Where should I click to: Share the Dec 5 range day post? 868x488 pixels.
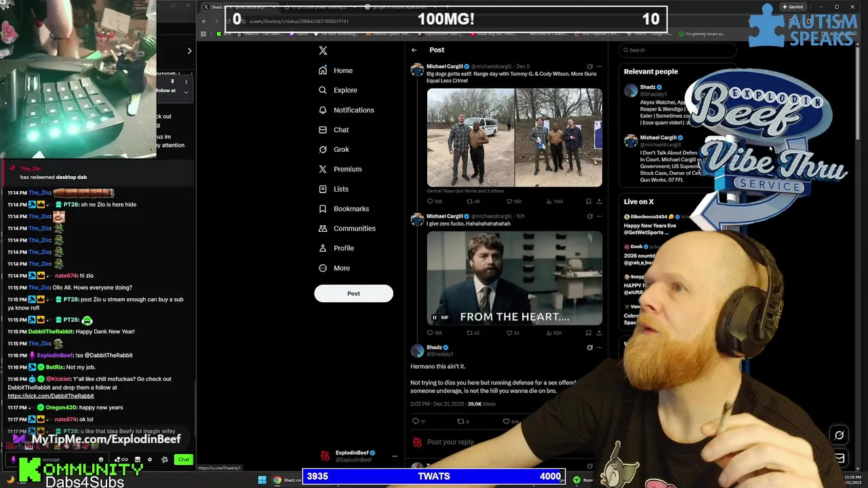click(x=599, y=201)
